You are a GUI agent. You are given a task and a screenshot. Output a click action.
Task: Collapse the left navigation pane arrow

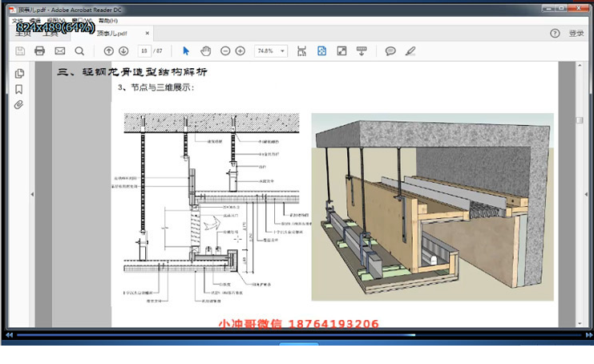pyautogui.click(x=32, y=194)
